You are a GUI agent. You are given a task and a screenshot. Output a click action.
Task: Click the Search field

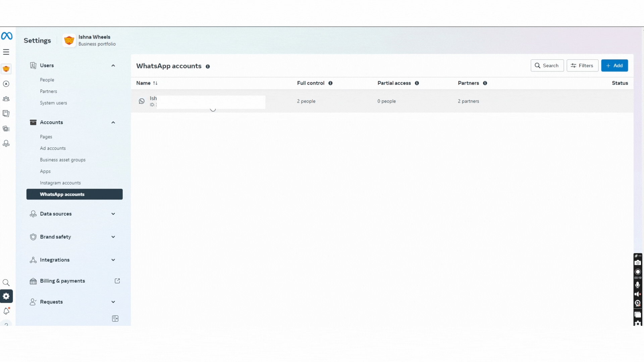coord(547,66)
